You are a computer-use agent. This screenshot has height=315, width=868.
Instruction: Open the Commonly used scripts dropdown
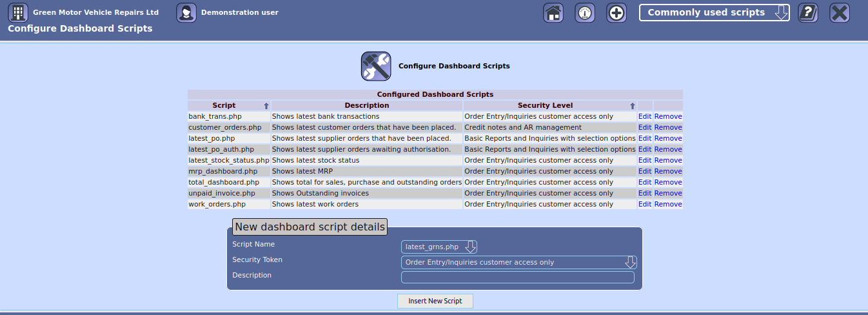click(714, 13)
